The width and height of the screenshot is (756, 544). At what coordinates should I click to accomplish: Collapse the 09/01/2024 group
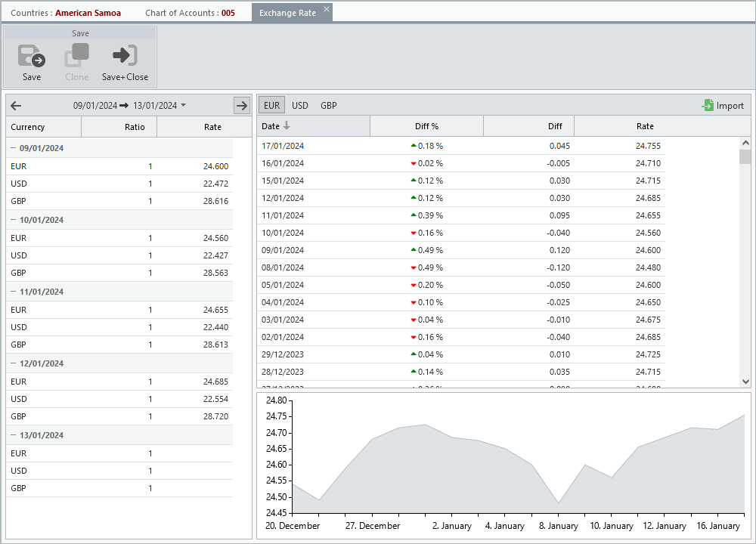pos(14,148)
